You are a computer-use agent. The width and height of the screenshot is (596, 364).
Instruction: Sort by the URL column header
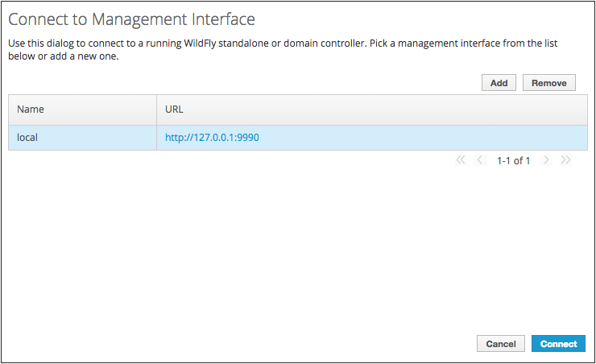pos(175,109)
